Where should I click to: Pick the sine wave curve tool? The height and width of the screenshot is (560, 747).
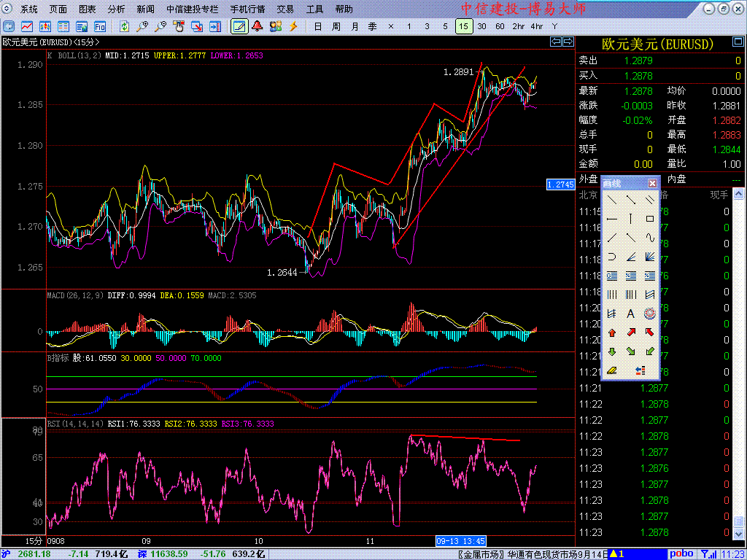(x=650, y=238)
